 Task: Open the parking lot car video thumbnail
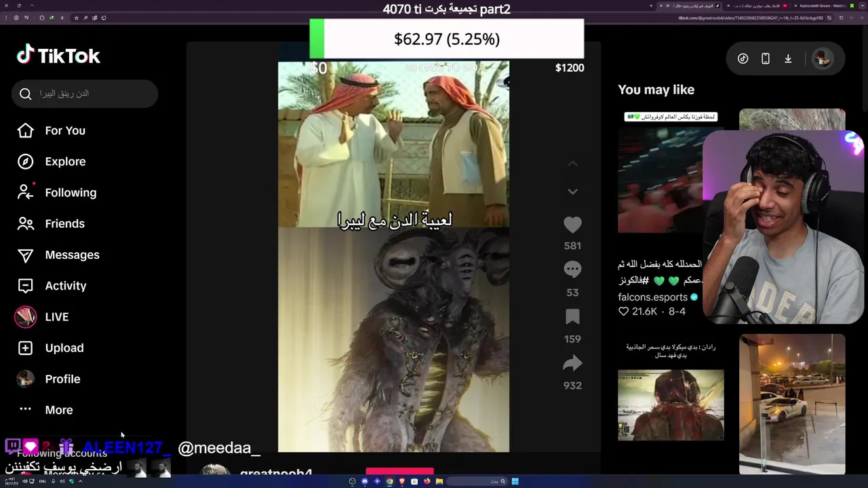pyautogui.click(x=792, y=403)
